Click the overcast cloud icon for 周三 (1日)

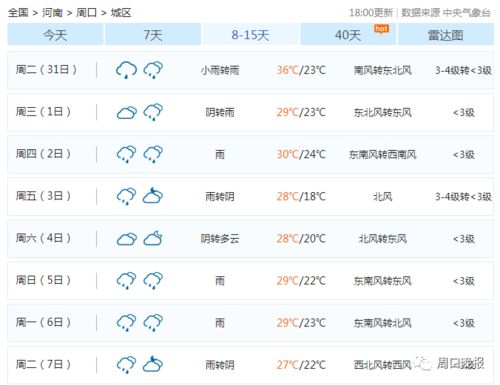[126, 112]
